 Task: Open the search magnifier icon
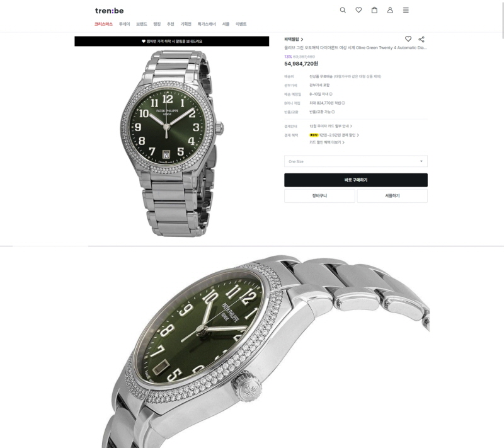click(x=343, y=10)
